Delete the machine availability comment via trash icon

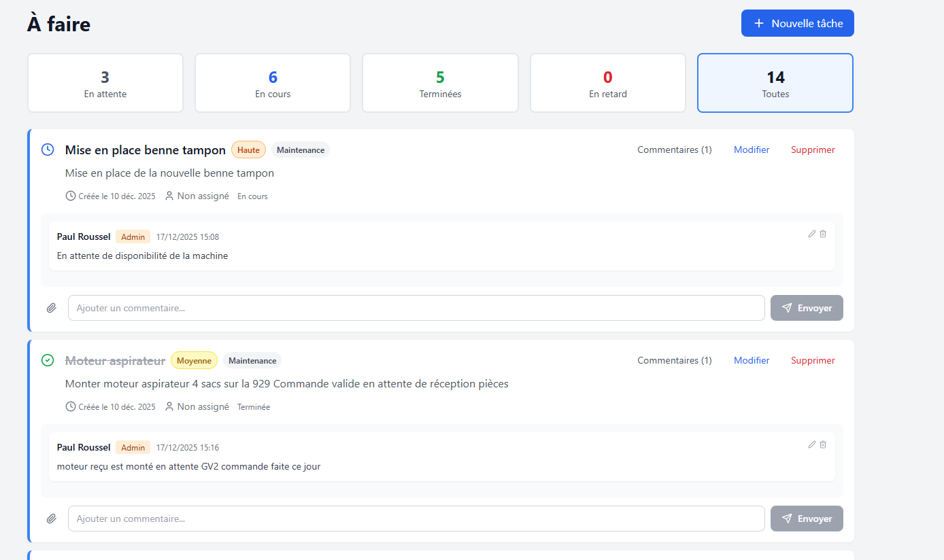(823, 234)
